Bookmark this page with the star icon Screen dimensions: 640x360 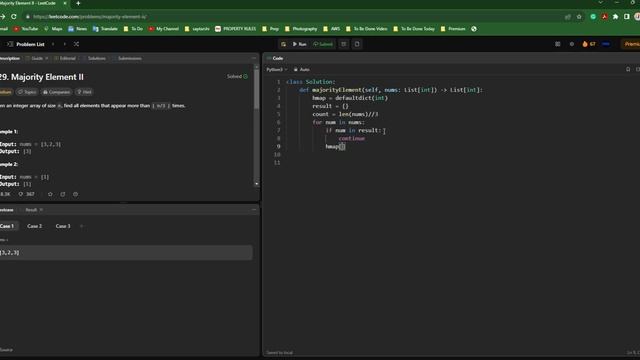point(579,17)
